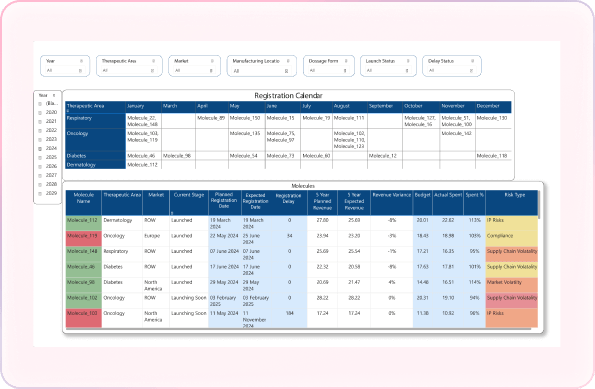Clear selections icon on Dosage Form slicer
Screen dimensions: 595x389
(346, 61)
